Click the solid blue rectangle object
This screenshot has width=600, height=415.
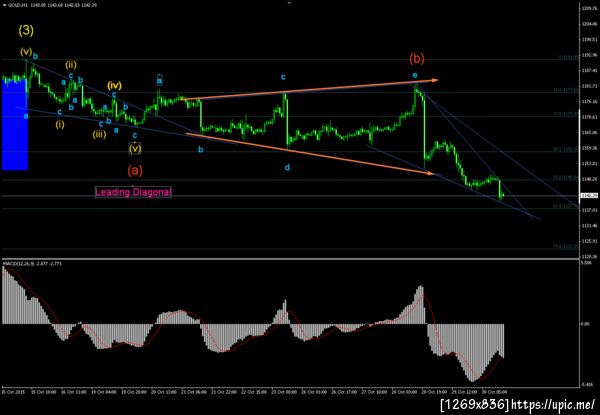click(x=15, y=124)
